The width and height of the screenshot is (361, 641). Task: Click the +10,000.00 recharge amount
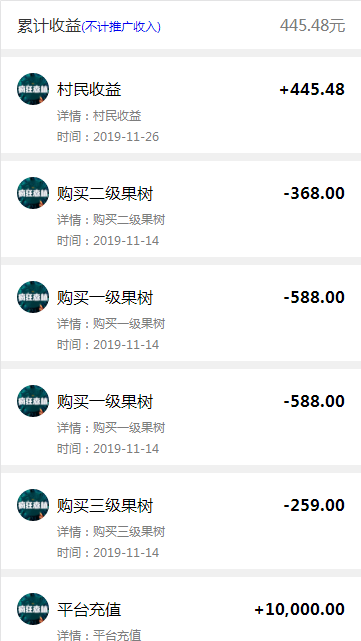click(x=299, y=610)
